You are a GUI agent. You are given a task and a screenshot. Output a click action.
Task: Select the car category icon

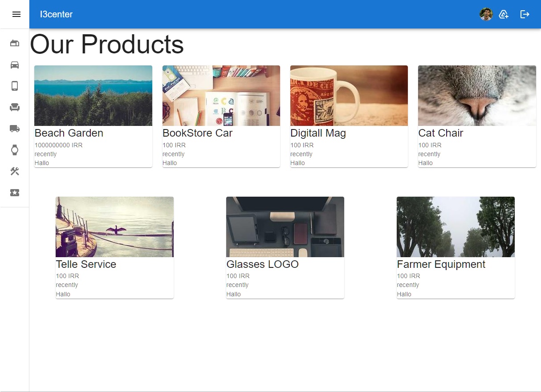coord(15,65)
